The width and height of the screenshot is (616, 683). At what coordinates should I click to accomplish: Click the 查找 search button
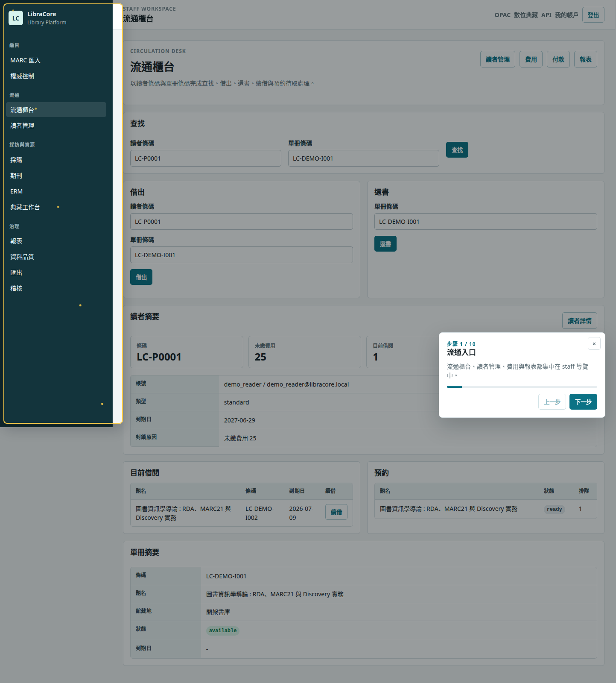pyautogui.click(x=457, y=149)
